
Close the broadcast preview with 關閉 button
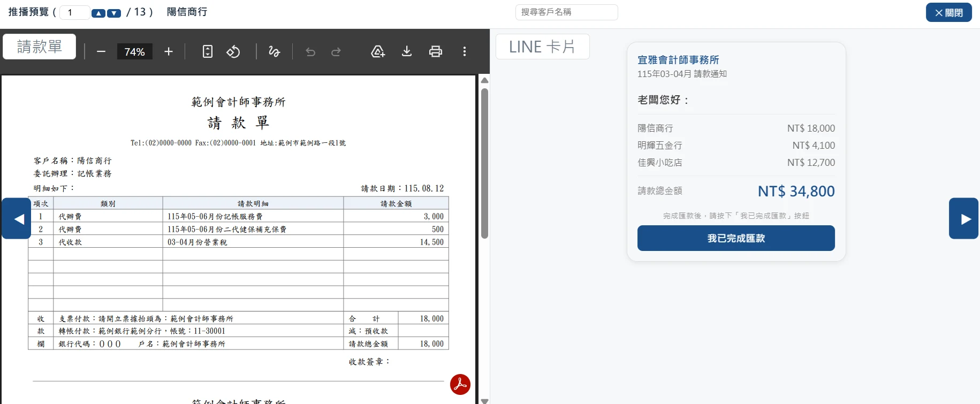pyautogui.click(x=949, y=12)
